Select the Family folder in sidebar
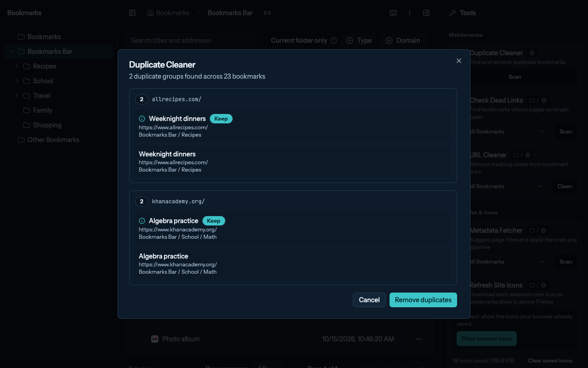588x368 pixels. 59,110
